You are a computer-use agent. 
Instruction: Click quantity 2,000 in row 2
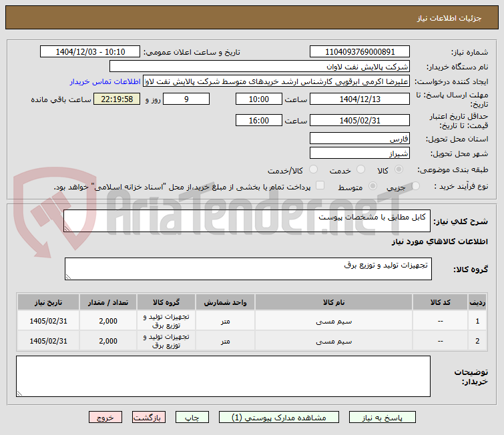click(x=108, y=341)
